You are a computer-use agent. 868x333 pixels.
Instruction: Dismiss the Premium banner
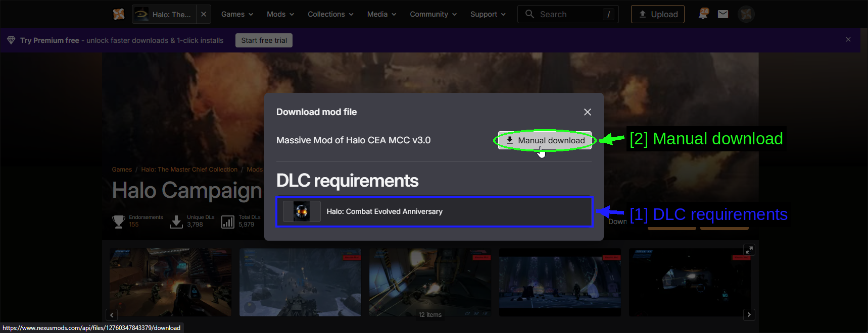[x=848, y=39]
